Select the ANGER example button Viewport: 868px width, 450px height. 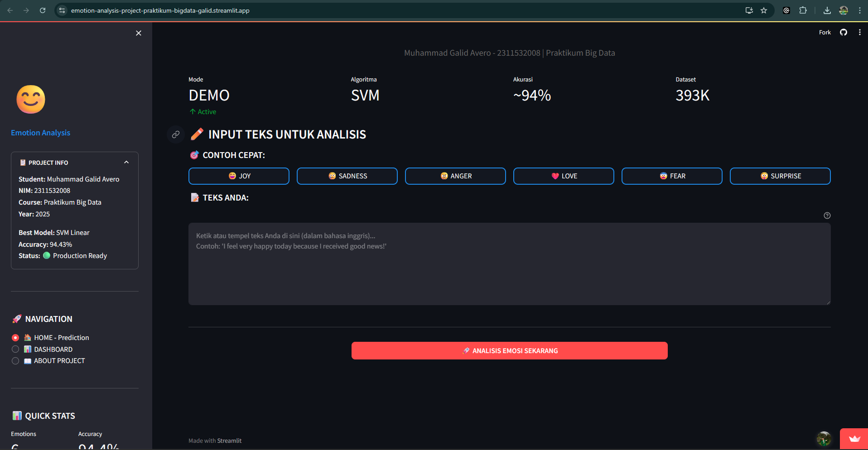tap(455, 176)
